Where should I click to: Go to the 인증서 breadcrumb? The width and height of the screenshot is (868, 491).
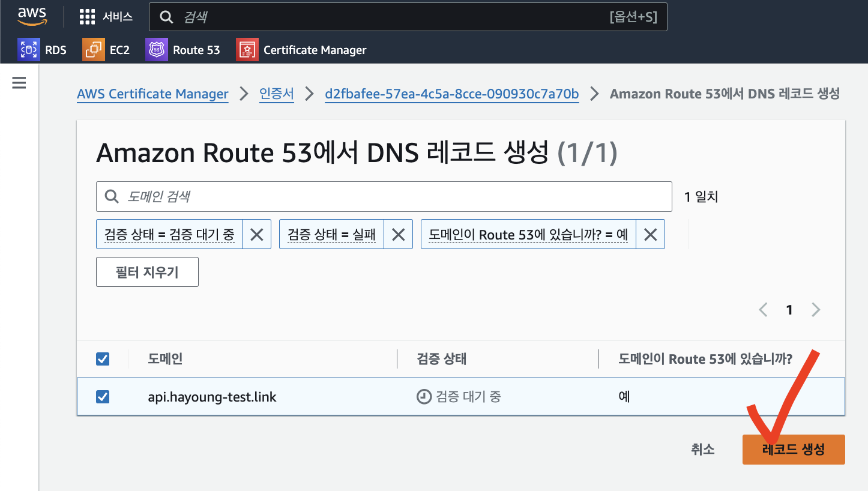277,94
